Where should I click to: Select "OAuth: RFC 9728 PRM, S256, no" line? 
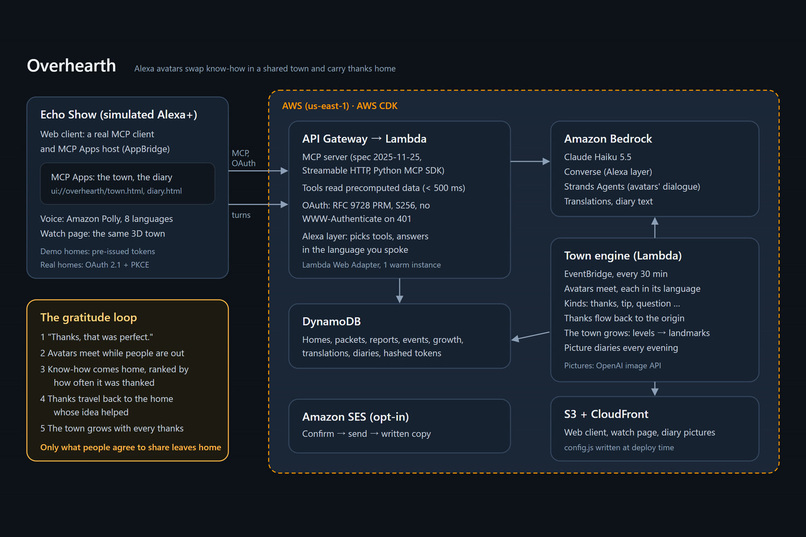[x=366, y=206]
